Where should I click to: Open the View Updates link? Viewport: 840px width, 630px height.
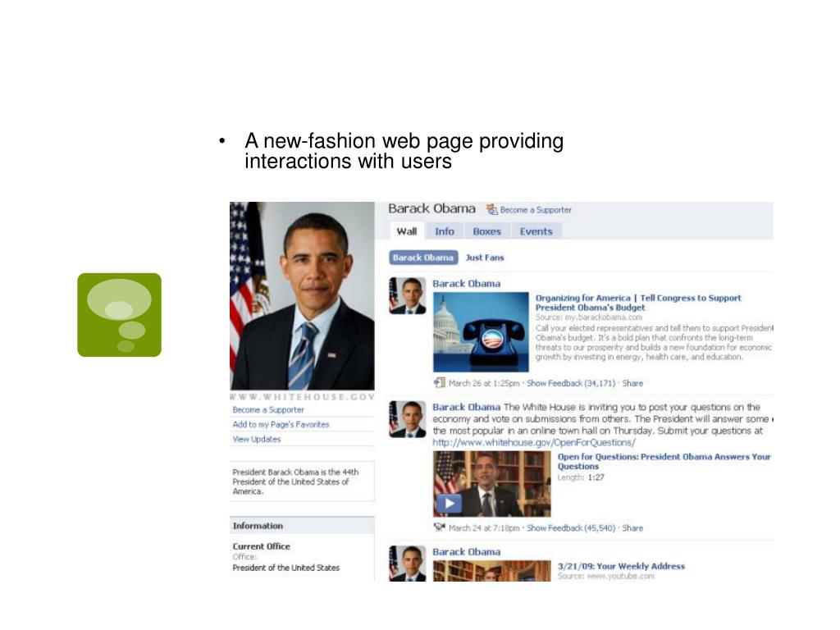[257, 440]
